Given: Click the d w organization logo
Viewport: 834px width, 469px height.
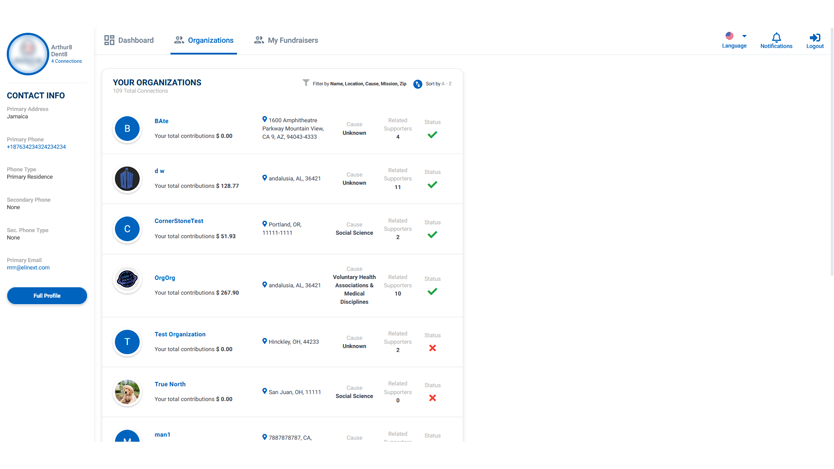Looking at the screenshot, I should [x=127, y=179].
